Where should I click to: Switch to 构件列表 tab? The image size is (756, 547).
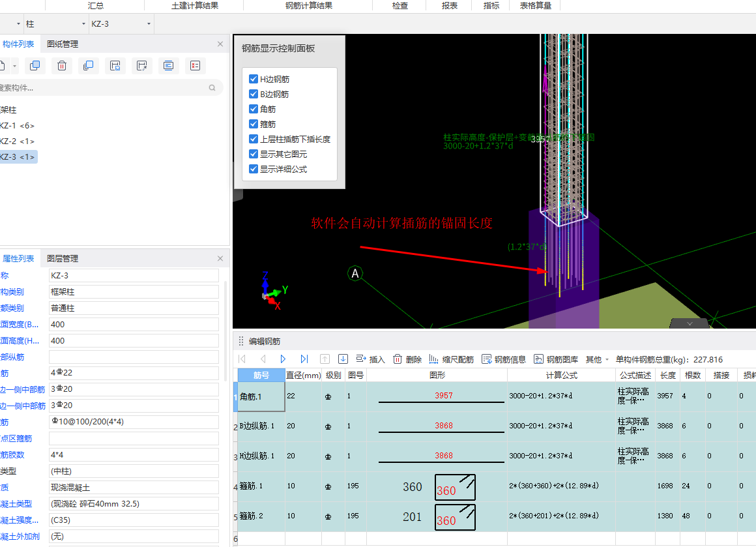click(x=18, y=44)
